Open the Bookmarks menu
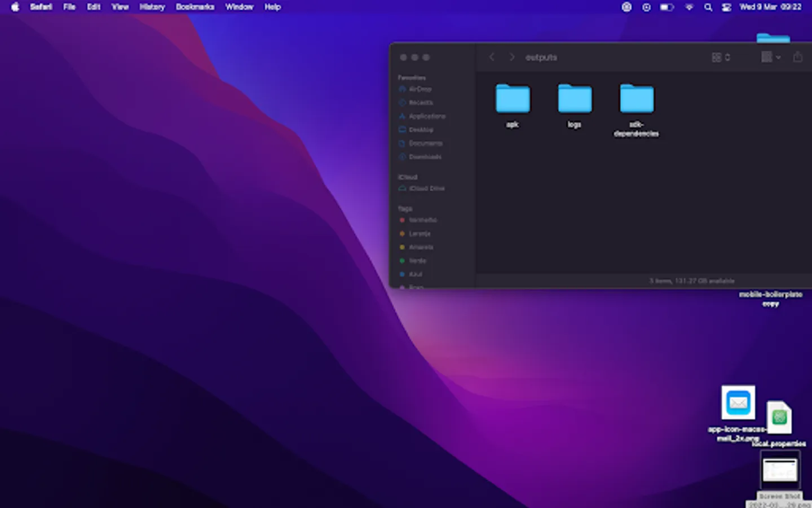This screenshot has height=508, width=812. (x=195, y=7)
